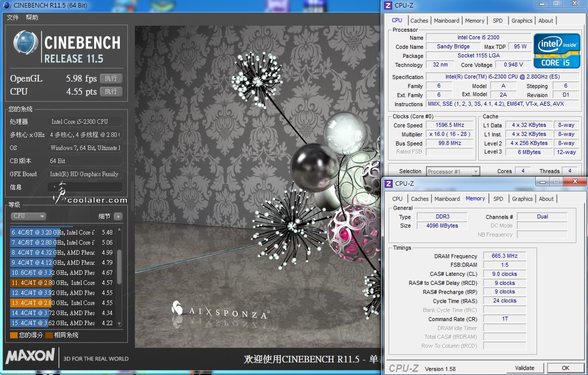Click the Core Voltage value 0.948 V
Viewport: 588px width, 375px height.
[513, 64]
